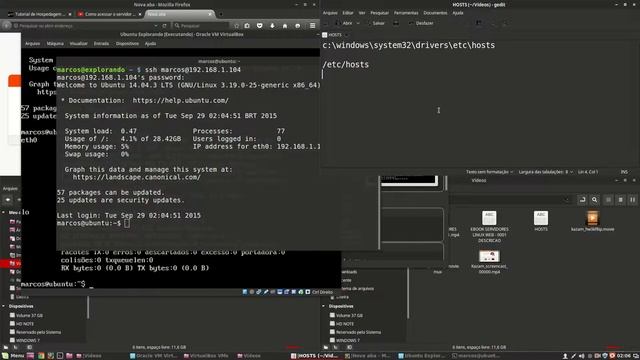Select the HOSTS file icon in Videos
The width and height of the screenshot is (640, 360).
pyautogui.click(x=541, y=218)
